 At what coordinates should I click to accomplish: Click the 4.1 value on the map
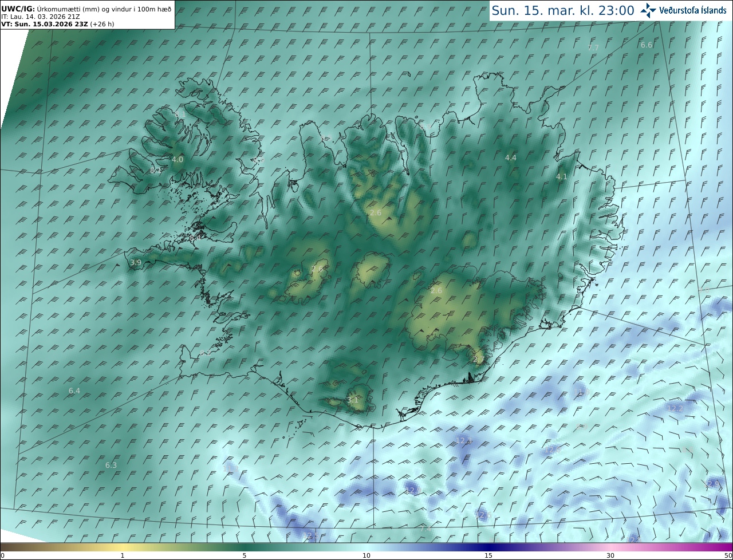pyautogui.click(x=562, y=177)
